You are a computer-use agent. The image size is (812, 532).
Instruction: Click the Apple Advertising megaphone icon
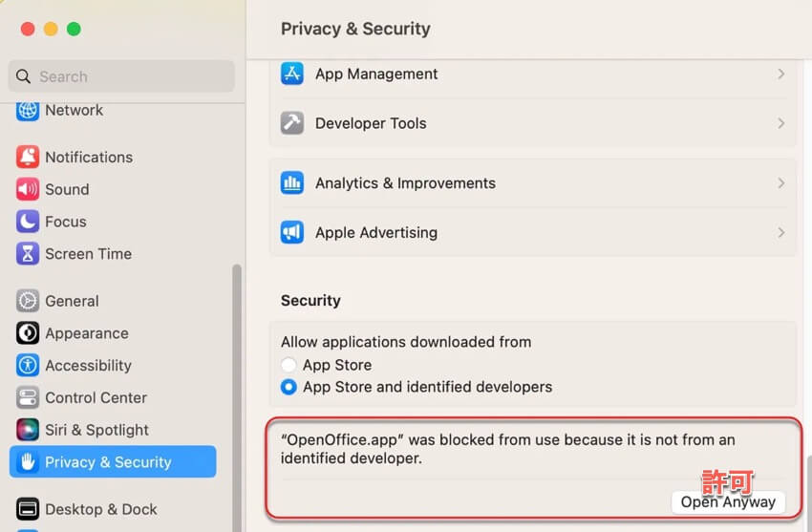pyautogui.click(x=292, y=232)
